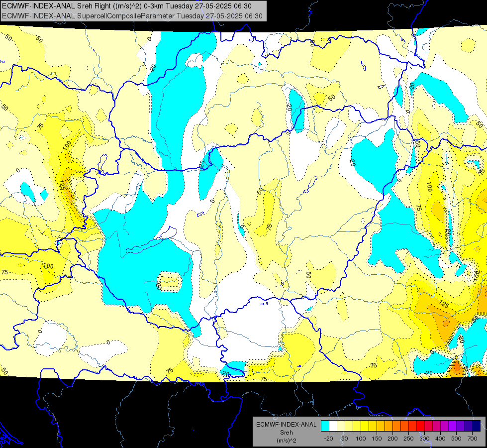Click the dark navy swatch ending the legend
The image size is (487, 448).
477,426
